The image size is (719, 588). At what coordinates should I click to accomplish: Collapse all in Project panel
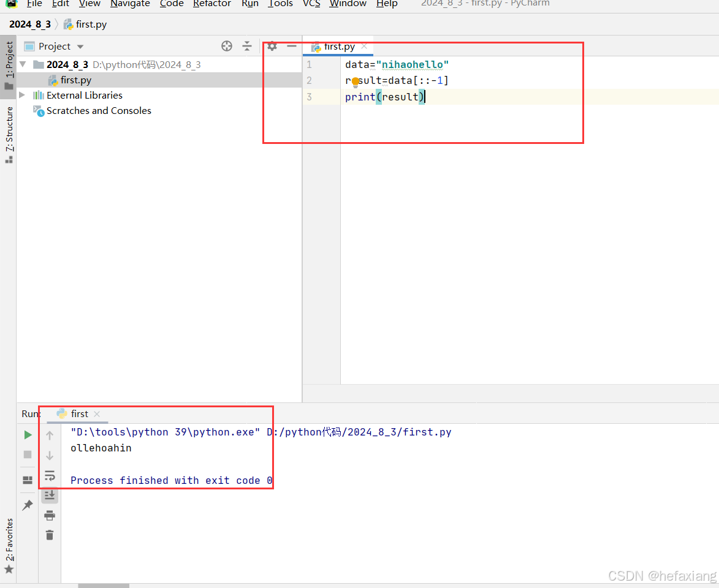coord(247,46)
